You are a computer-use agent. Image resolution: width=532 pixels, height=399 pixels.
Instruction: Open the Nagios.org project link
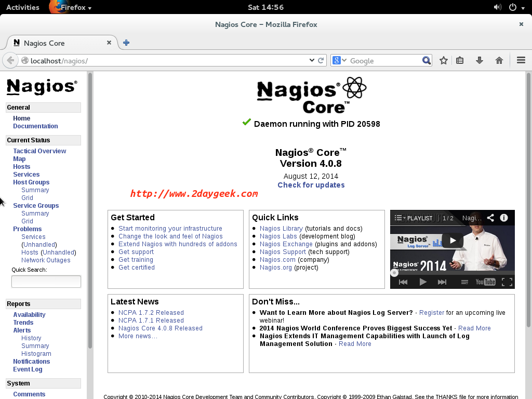click(x=276, y=268)
